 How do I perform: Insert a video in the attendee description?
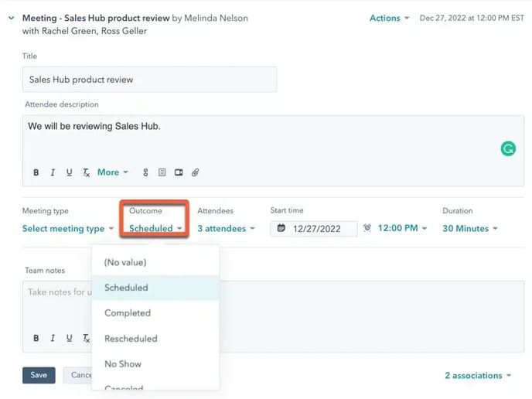179,172
